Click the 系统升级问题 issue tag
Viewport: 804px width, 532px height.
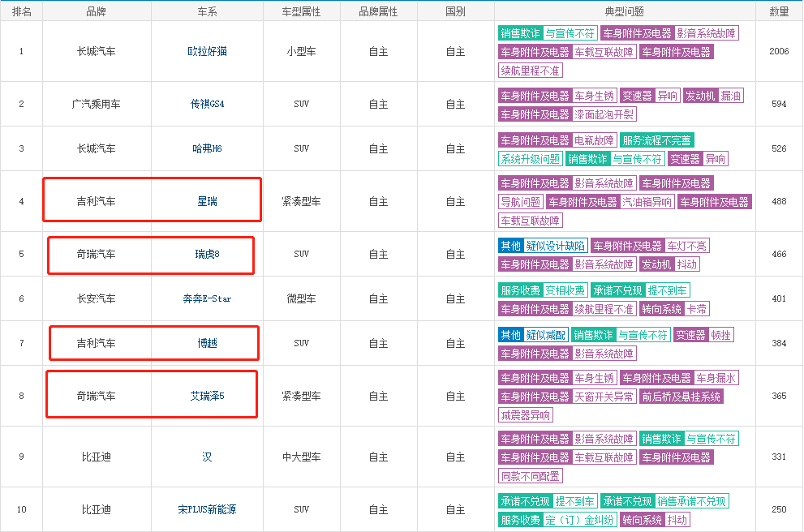pyautogui.click(x=531, y=160)
